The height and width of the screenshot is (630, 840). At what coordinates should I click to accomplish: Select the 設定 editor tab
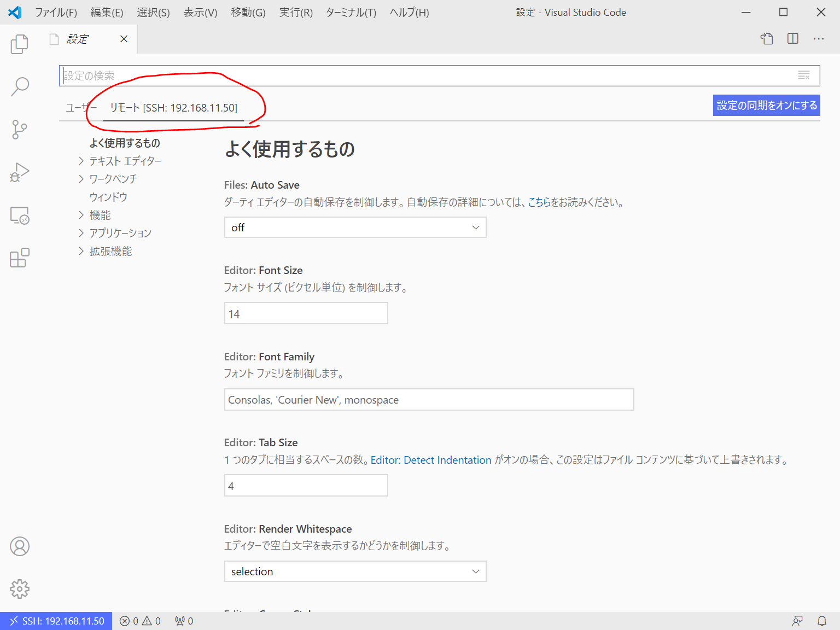(x=77, y=39)
